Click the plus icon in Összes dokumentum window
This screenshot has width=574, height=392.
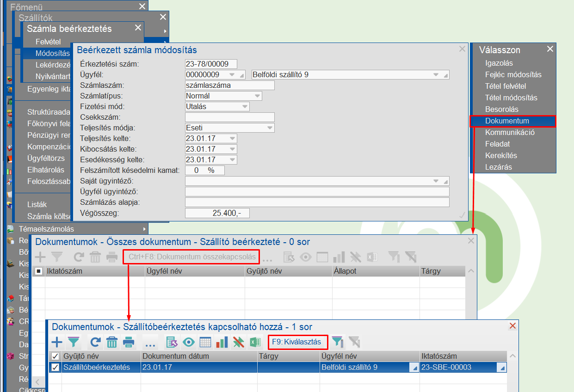coord(41,257)
